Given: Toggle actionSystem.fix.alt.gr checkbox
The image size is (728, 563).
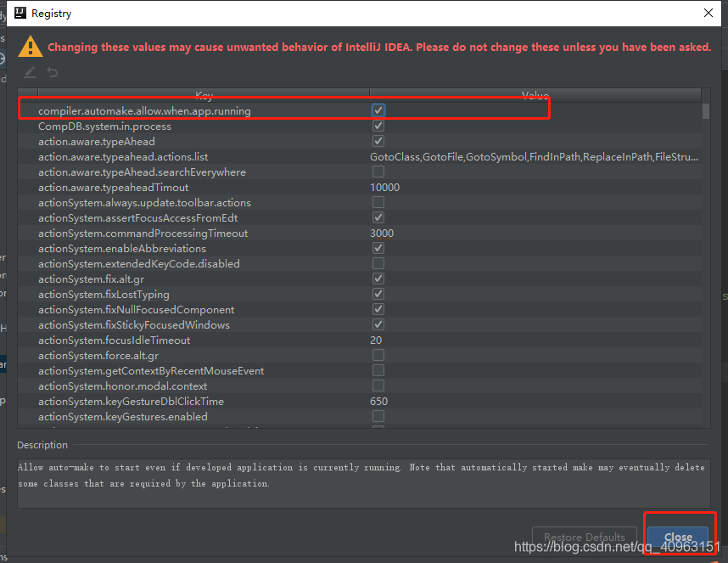Looking at the screenshot, I should tap(378, 279).
